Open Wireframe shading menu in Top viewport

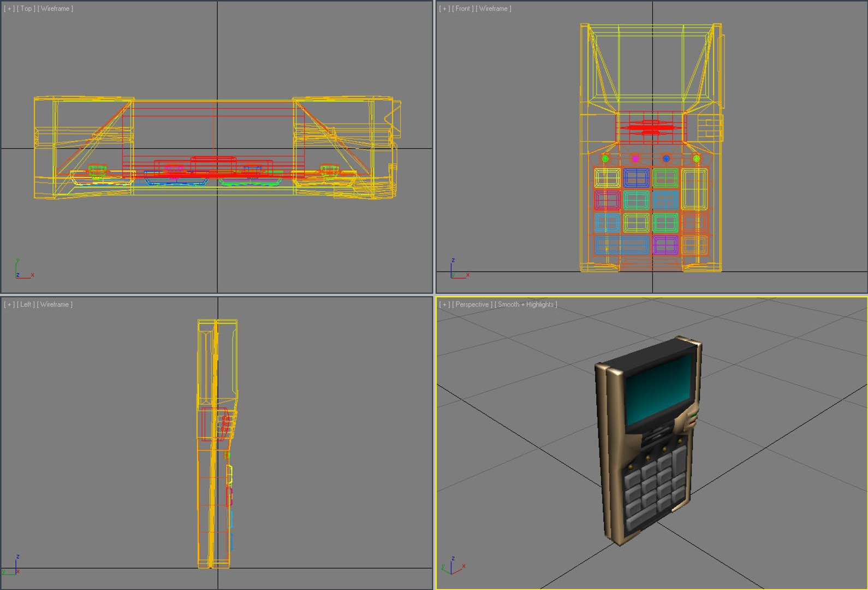[x=55, y=9]
